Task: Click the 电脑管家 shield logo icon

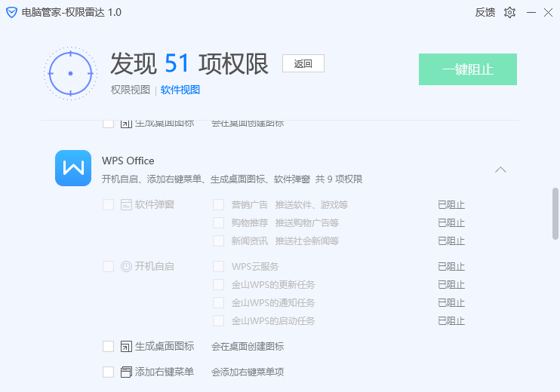Action: point(11,13)
